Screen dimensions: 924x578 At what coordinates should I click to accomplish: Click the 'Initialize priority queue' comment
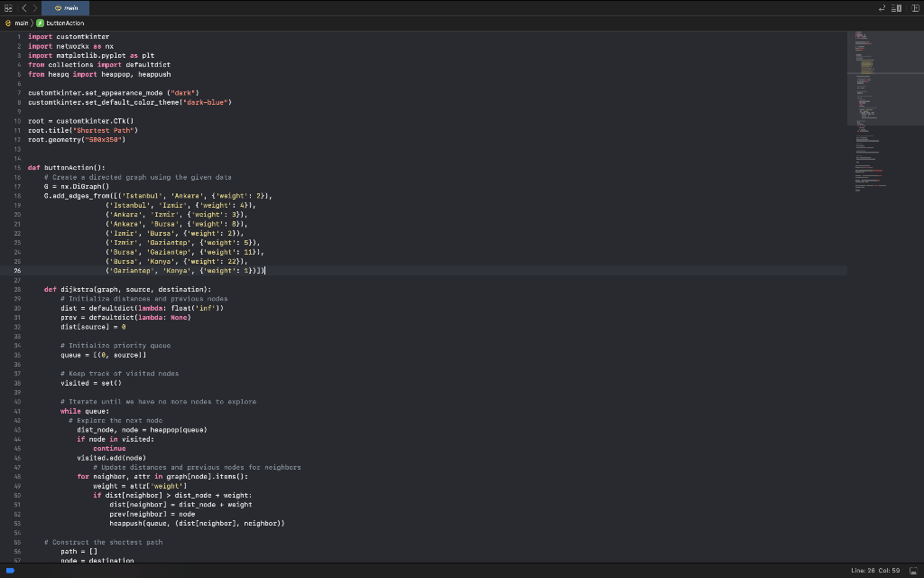[115, 346]
